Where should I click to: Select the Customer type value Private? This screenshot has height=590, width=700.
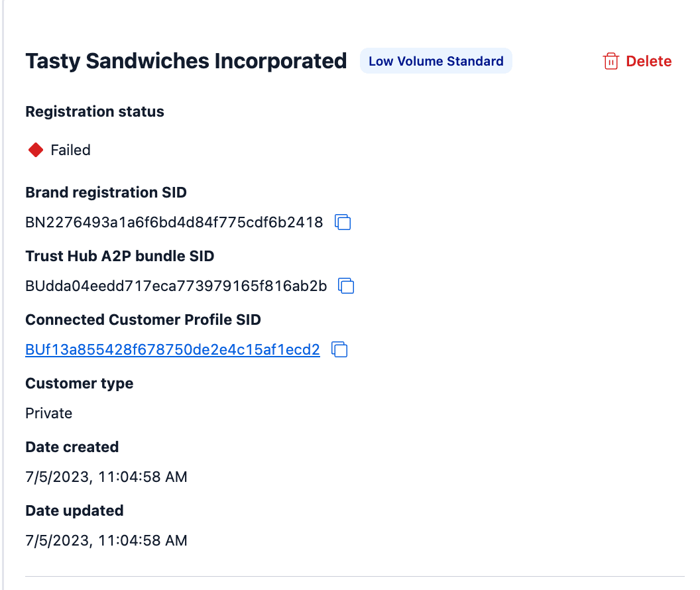click(48, 413)
